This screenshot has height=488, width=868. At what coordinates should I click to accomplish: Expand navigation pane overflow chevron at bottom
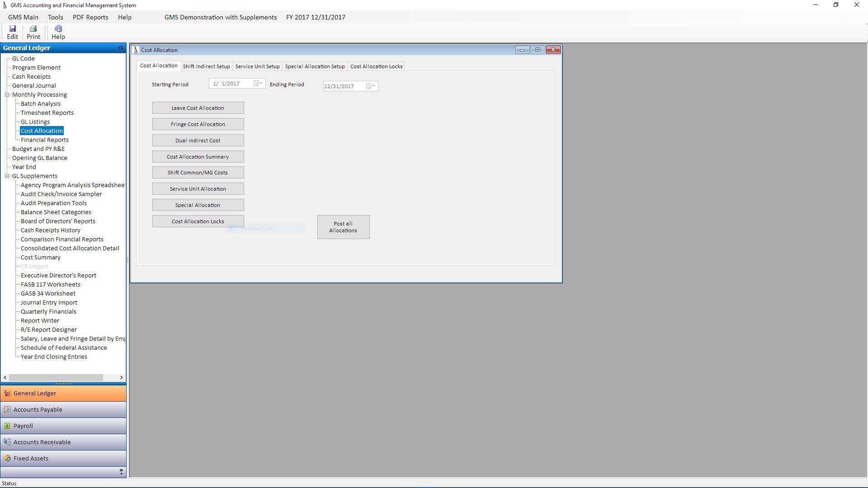[x=121, y=472]
